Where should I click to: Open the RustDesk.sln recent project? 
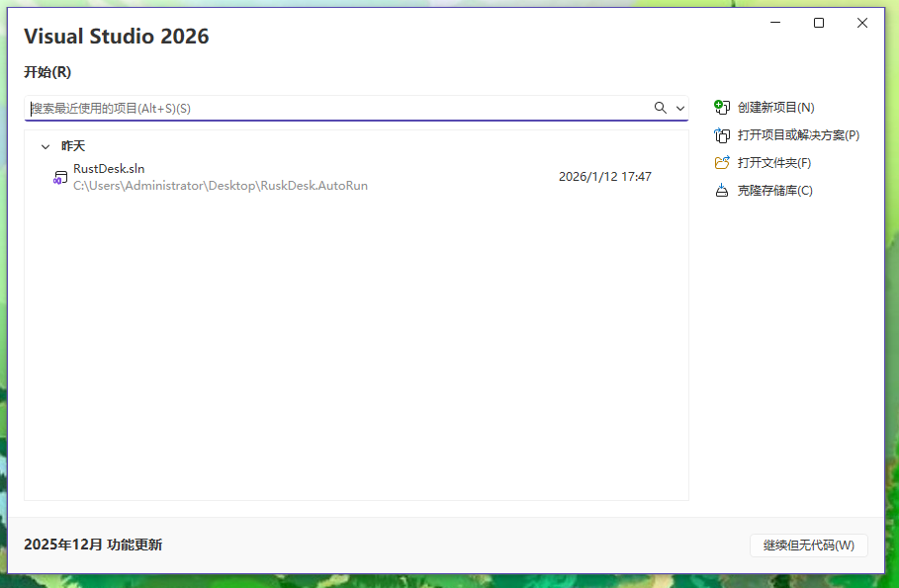coord(356,177)
